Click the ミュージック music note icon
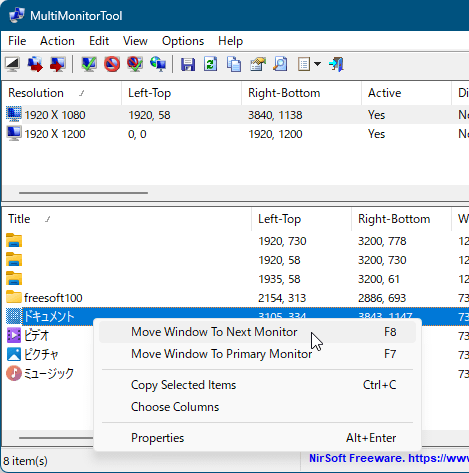The height and width of the screenshot is (473, 469). point(14,373)
